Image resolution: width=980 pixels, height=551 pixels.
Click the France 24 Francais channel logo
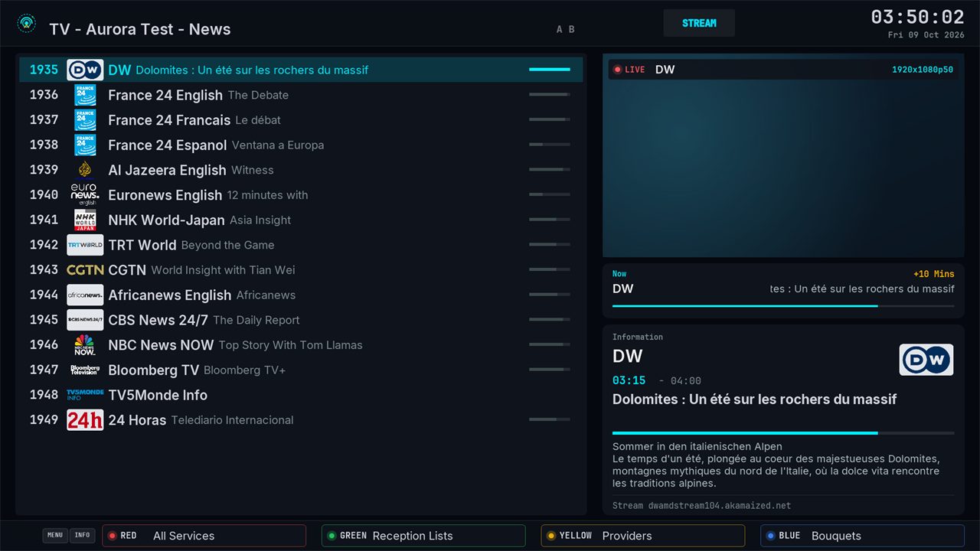coord(85,120)
